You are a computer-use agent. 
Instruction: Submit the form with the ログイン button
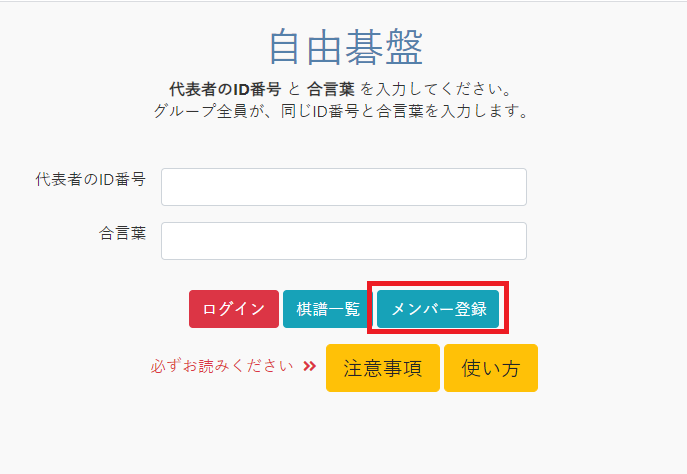point(234,309)
